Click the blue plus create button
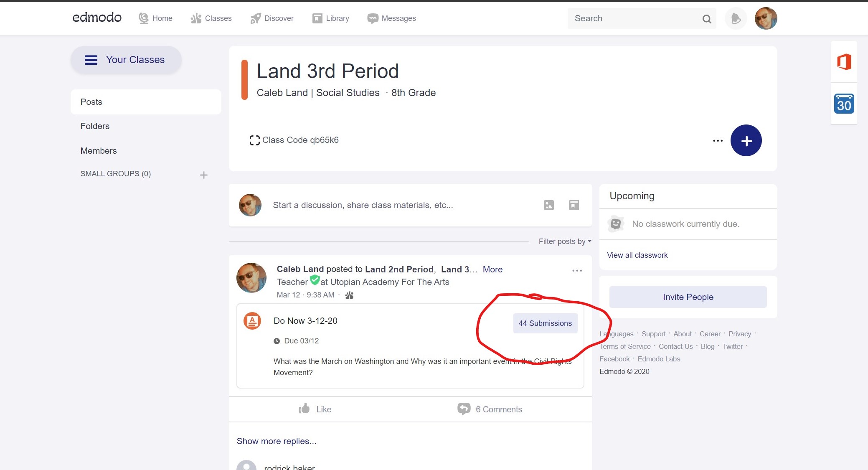The image size is (868, 470). point(746,140)
